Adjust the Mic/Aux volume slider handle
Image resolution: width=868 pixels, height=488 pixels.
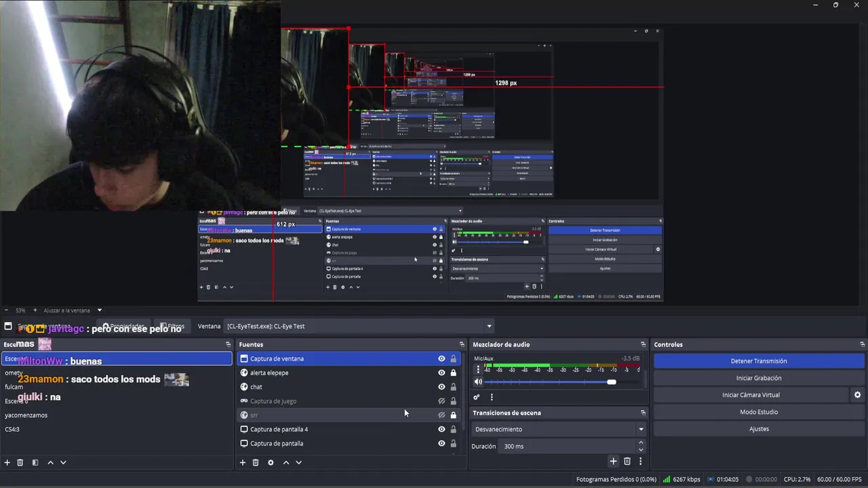tap(612, 382)
